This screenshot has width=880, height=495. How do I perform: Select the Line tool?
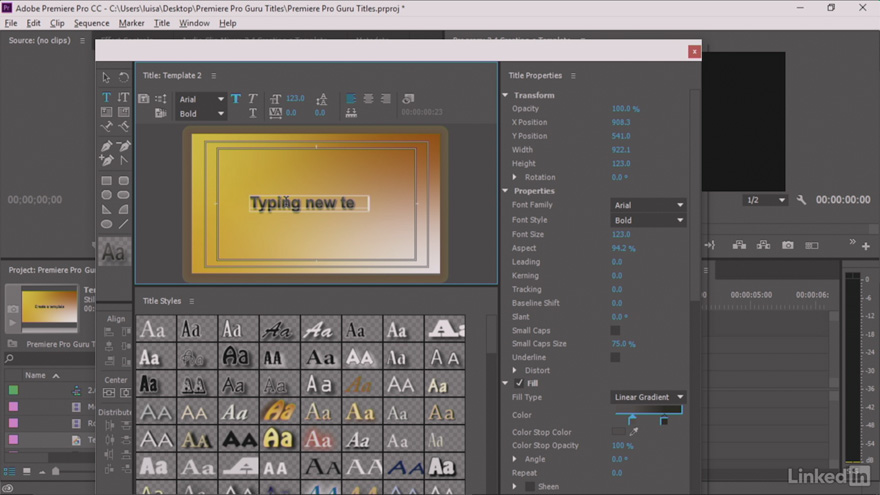point(123,224)
